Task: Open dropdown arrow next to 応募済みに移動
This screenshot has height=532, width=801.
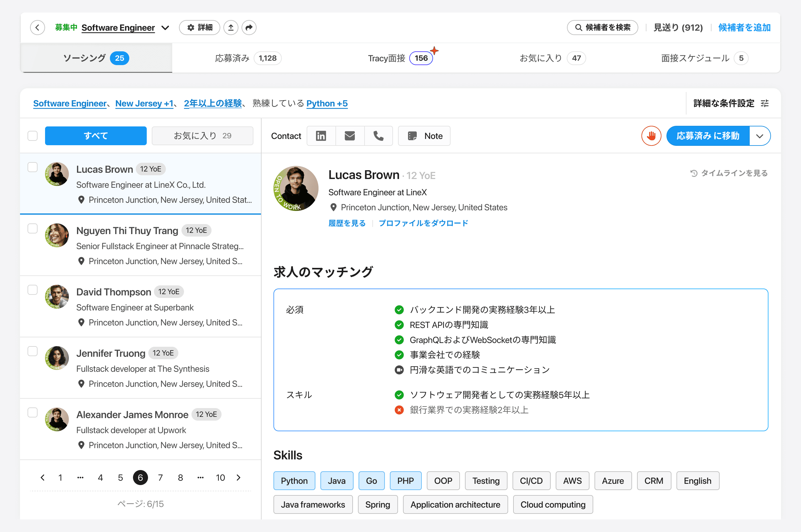Action: click(x=760, y=136)
